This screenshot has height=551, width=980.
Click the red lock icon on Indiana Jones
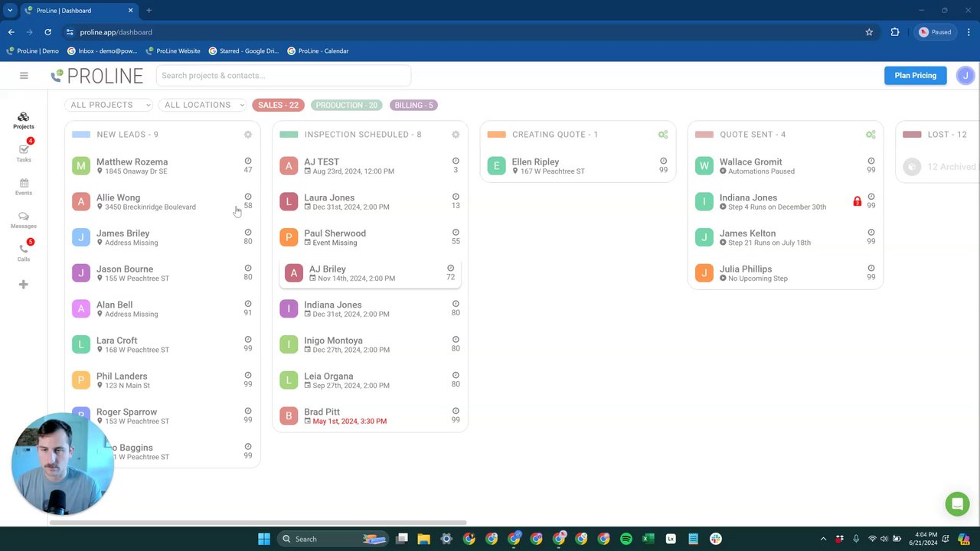coord(857,202)
